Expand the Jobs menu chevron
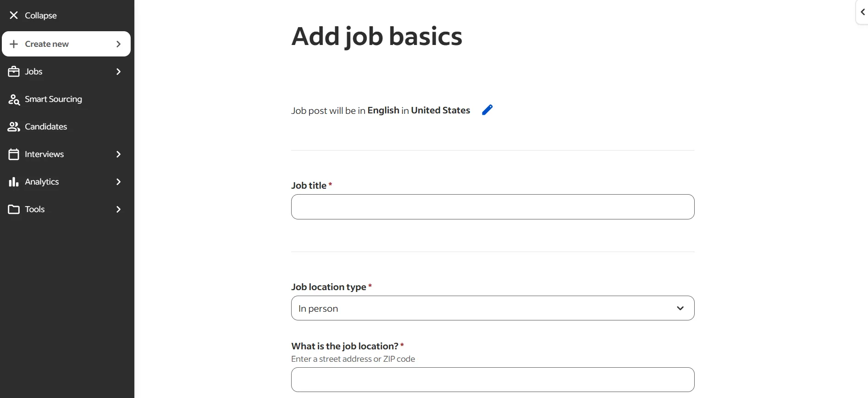Viewport: 868px width, 398px height. click(x=118, y=72)
